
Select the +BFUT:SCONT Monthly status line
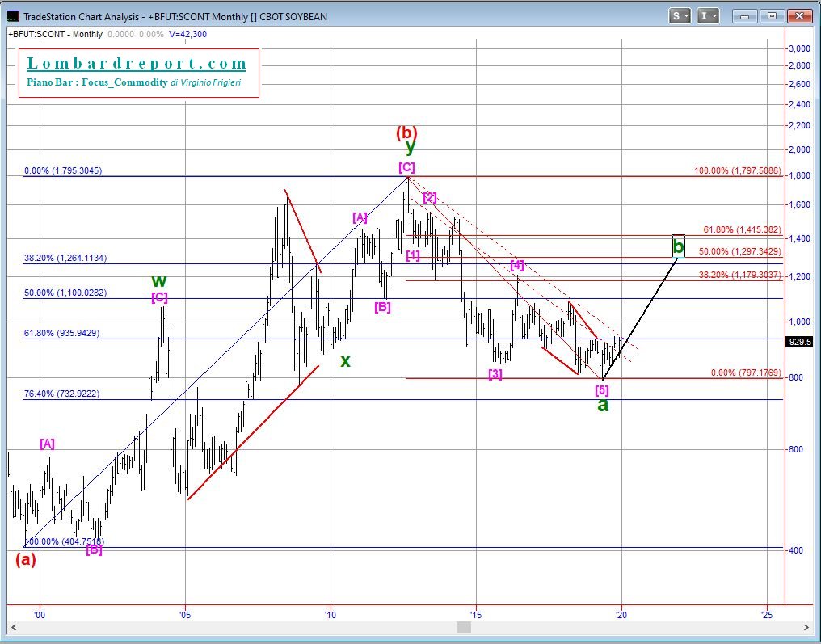tap(57, 34)
